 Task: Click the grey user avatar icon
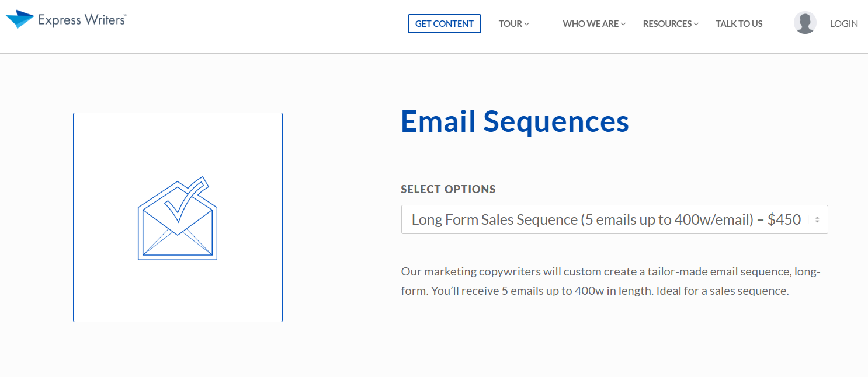(805, 23)
